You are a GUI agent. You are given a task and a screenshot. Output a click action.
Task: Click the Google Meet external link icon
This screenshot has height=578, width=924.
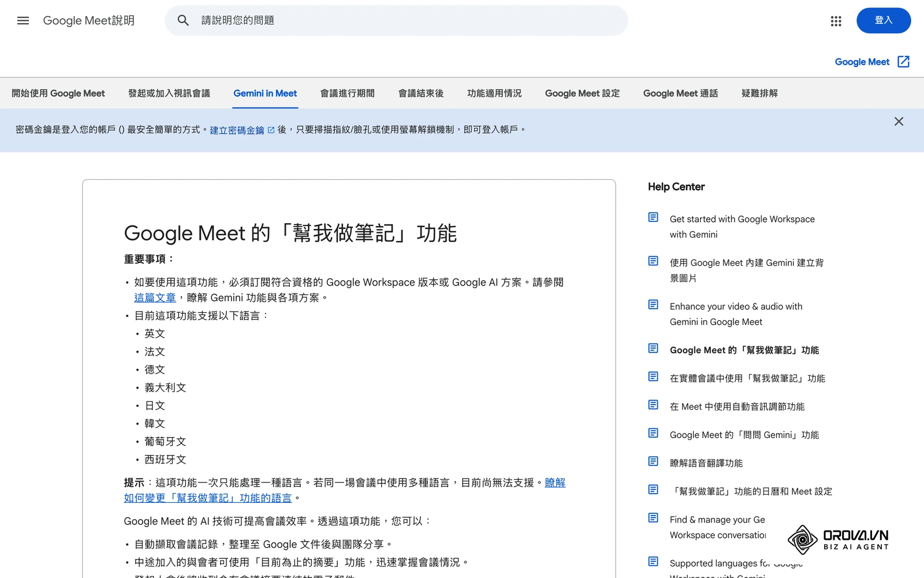click(x=904, y=62)
